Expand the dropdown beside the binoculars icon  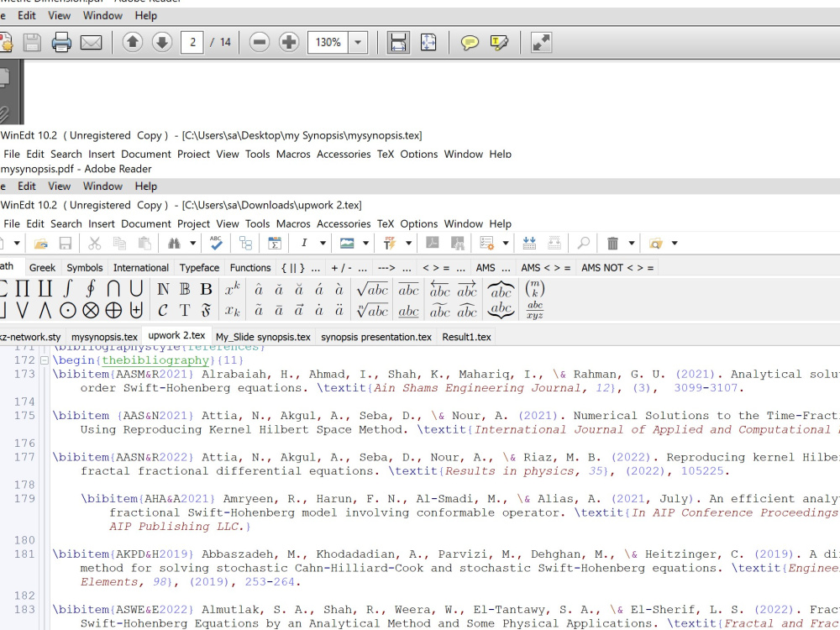pos(192,244)
